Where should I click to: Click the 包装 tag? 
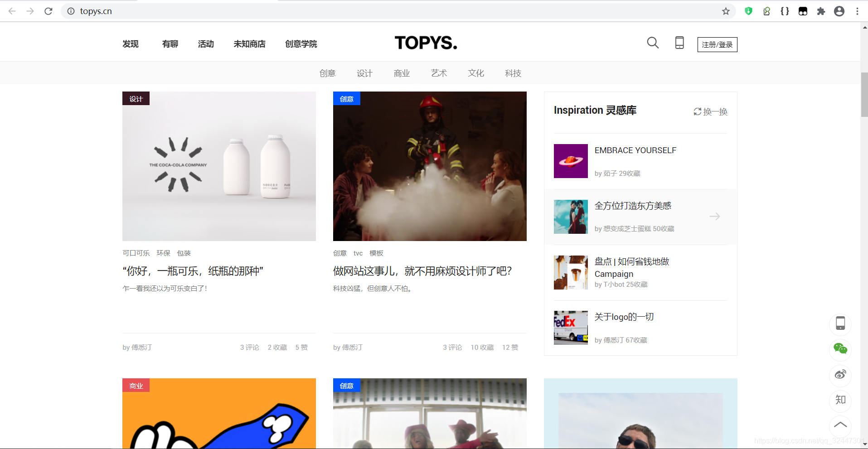184,253
